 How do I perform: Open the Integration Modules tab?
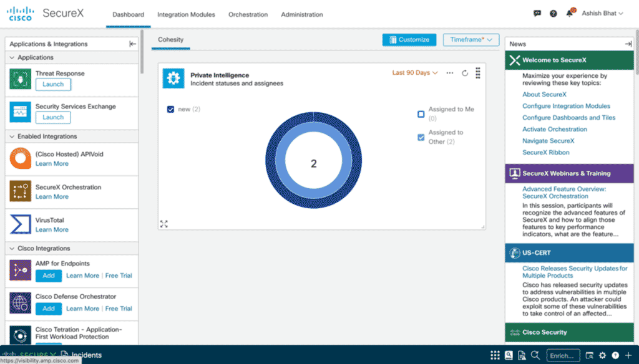pyautogui.click(x=186, y=14)
